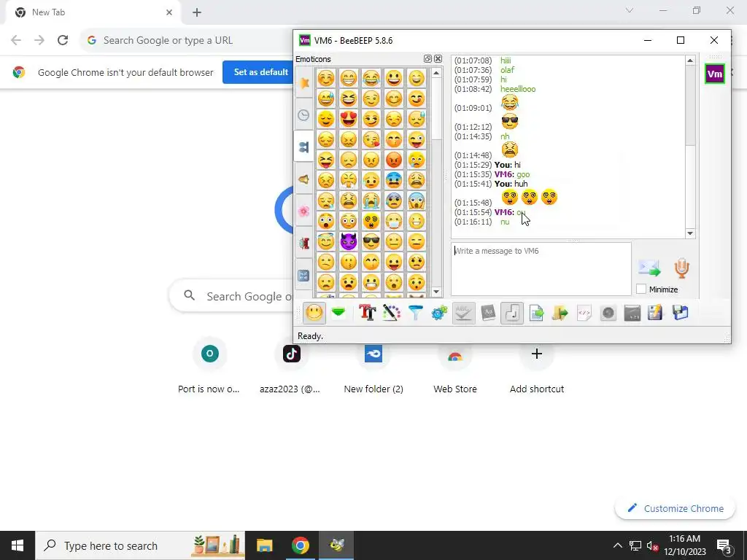Insert the heart-eyes emoticon
This screenshot has width=747, height=560.
click(349, 119)
